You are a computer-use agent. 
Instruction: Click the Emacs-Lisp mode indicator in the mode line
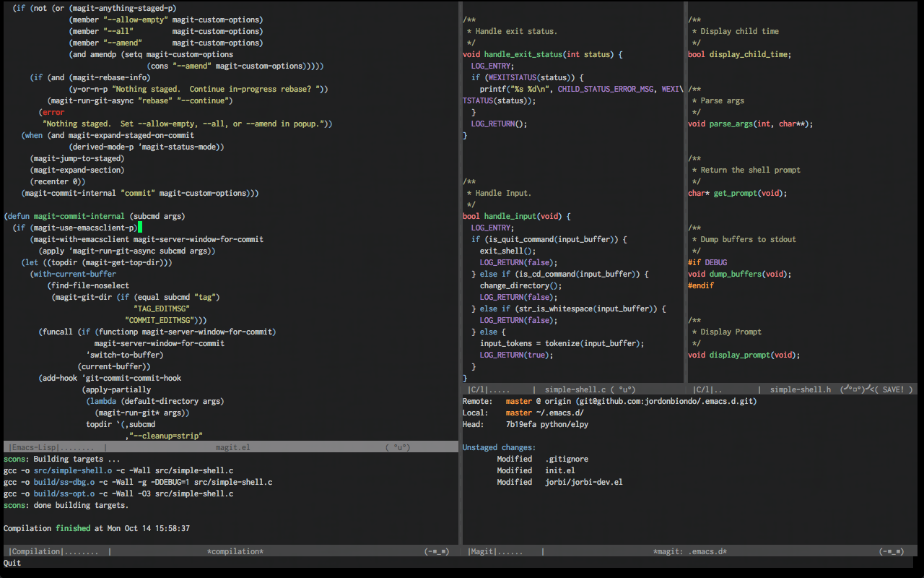coord(35,447)
